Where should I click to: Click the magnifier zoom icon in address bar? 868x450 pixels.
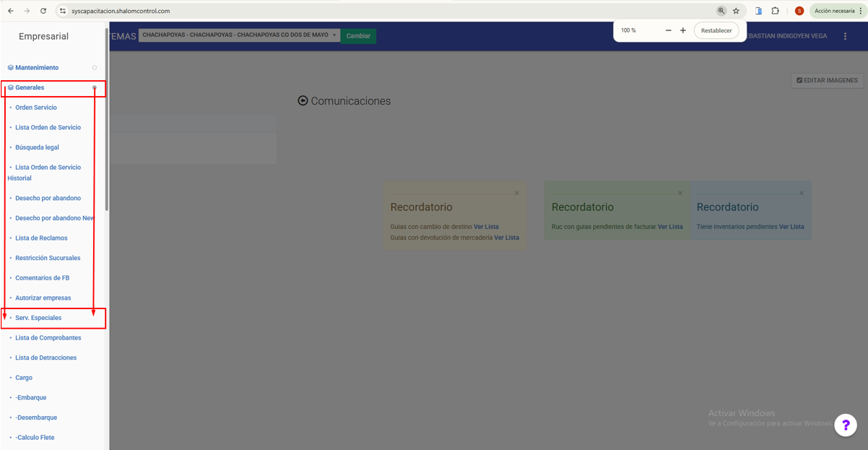click(x=721, y=11)
